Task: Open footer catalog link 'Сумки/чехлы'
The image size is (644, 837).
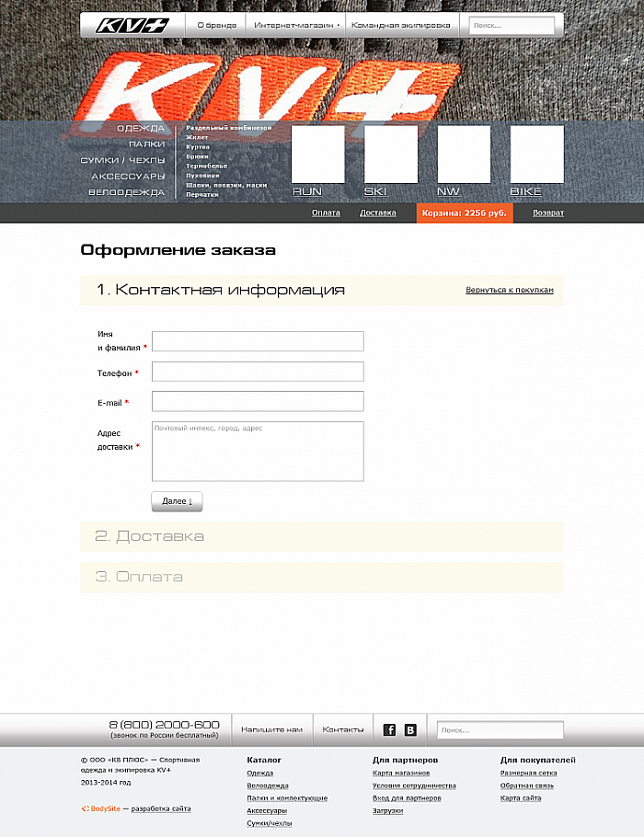Action: click(x=270, y=823)
